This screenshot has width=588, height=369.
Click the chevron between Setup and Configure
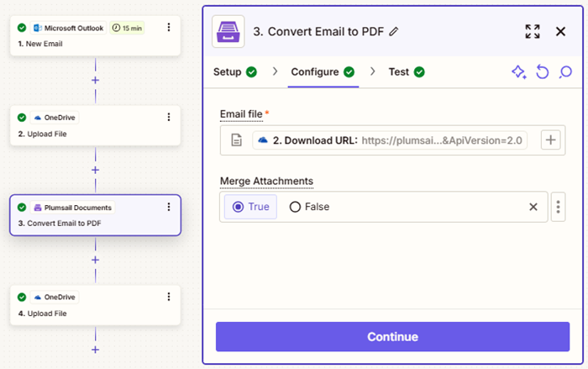[275, 71]
